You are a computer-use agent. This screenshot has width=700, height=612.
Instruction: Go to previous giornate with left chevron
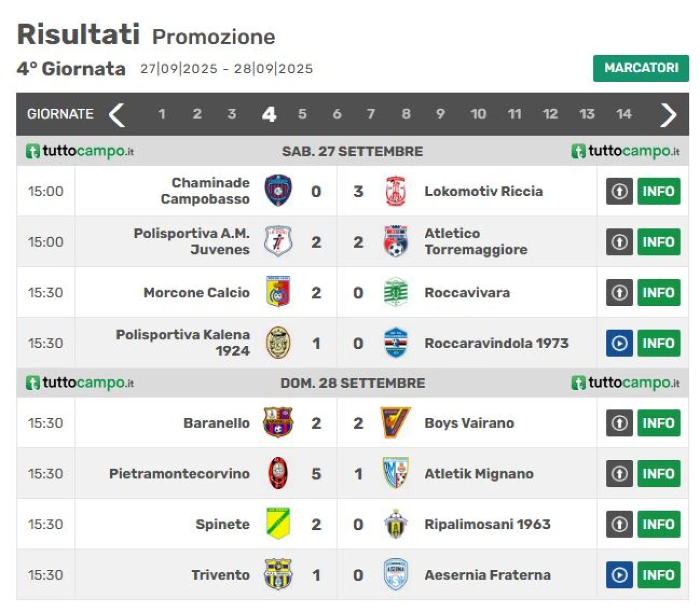[x=116, y=115]
